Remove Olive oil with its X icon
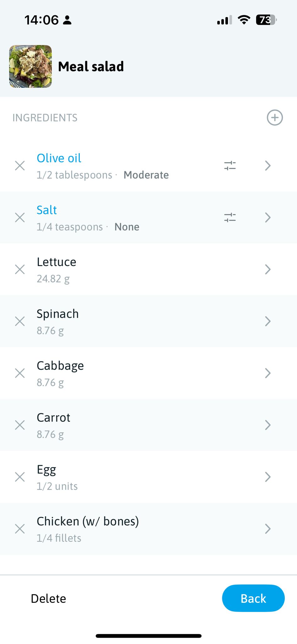 click(x=20, y=166)
